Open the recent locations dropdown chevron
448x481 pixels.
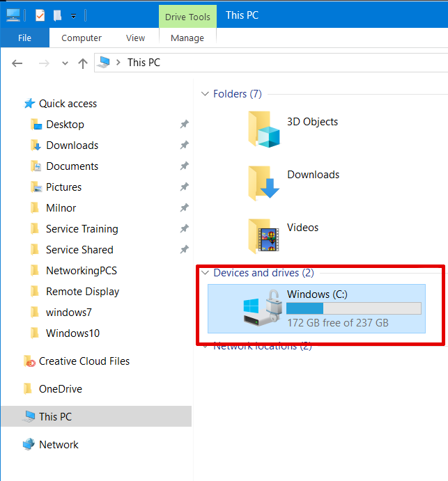click(x=65, y=63)
